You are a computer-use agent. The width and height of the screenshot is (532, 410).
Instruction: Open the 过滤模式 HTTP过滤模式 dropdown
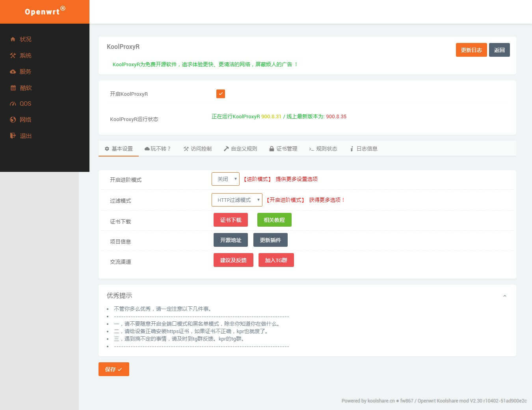tap(237, 200)
